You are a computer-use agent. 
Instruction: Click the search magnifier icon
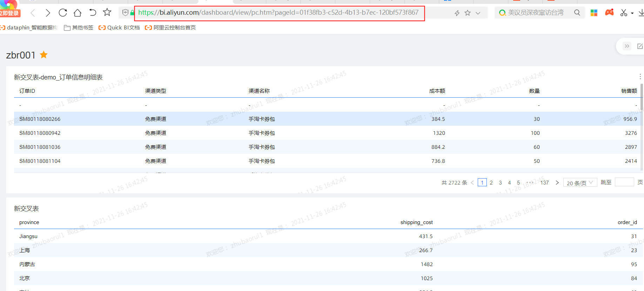tap(577, 13)
